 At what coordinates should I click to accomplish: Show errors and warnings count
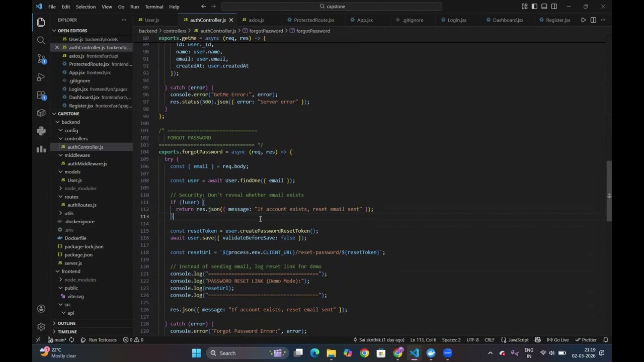pyautogui.click(x=133, y=340)
